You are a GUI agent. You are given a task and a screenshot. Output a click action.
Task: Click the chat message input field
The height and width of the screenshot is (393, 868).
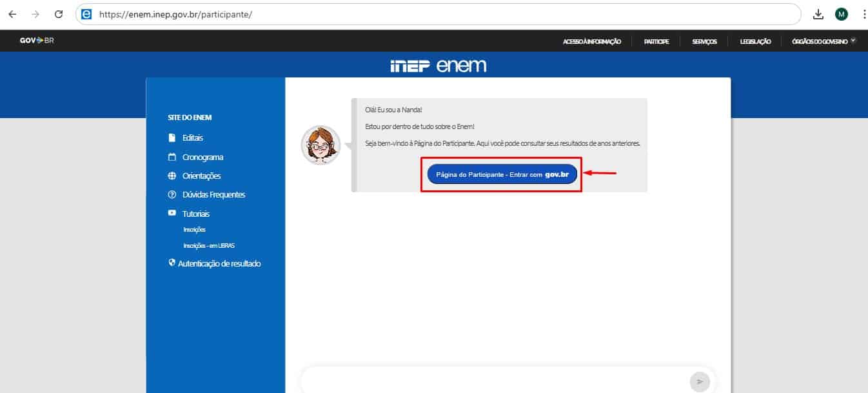click(x=493, y=381)
